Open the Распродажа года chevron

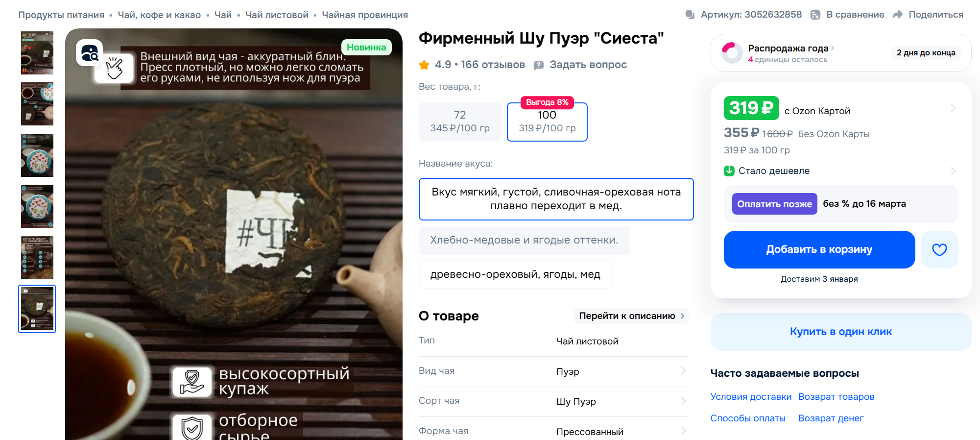tap(833, 48)
